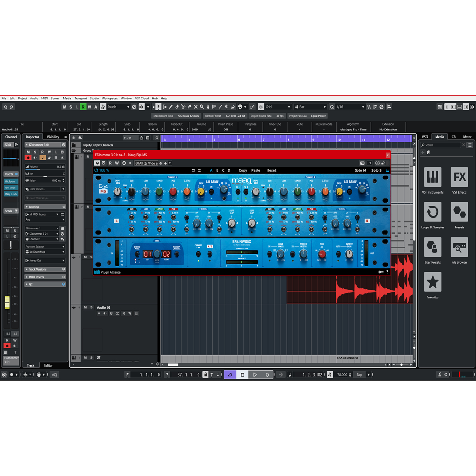Switch to the VSTi tab
Image resolution: width=476 pixels, height=476 pixels.
coord(425,137)
